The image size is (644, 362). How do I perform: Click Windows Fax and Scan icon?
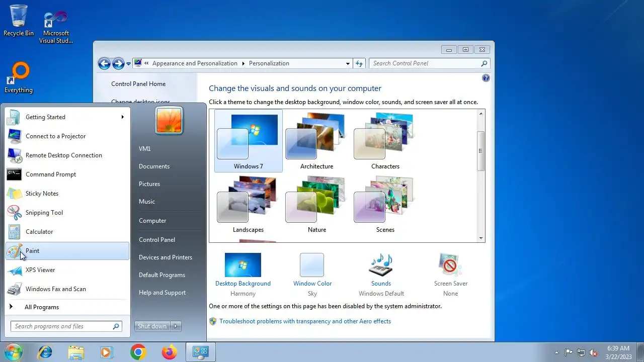[x=14, y=289]
